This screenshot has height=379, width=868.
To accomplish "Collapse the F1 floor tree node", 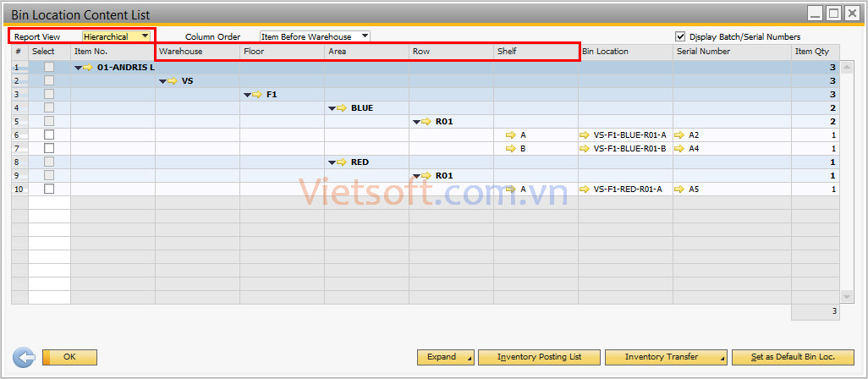I will (x=247, y=95).
